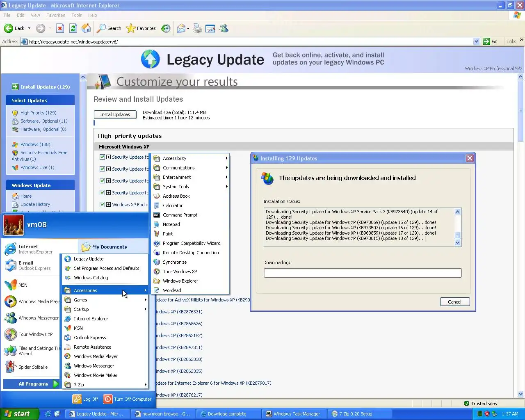Open the Favorites menu in the menu bar
525x420 pixels.
click(56, 15)
